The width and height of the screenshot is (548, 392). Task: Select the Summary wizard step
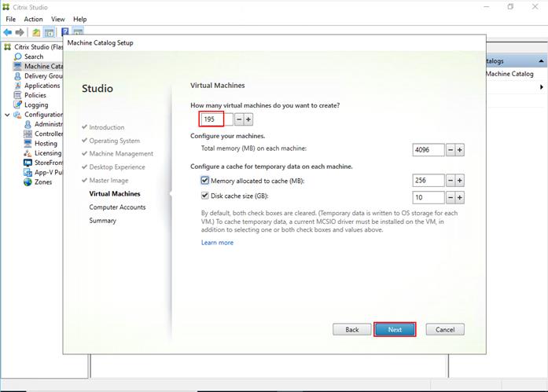(102, 221)
